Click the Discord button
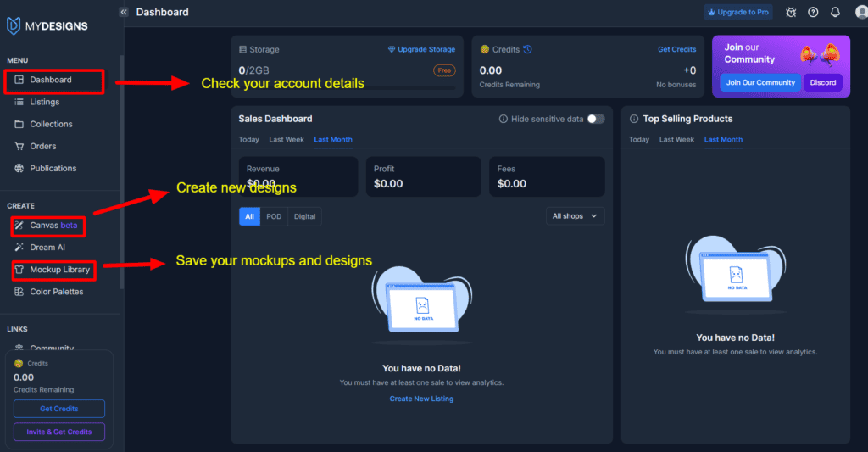The width and height of the screenshot is (868, 452). click(822, 82)
